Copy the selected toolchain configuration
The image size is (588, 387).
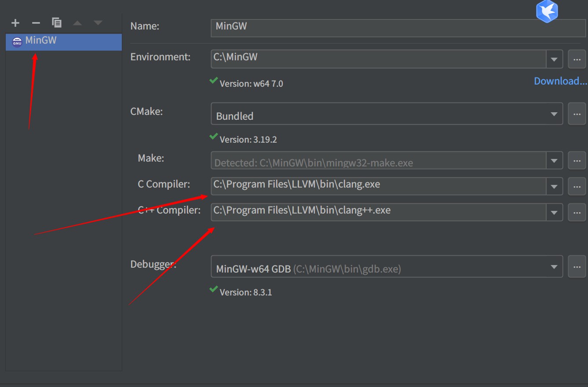pos(56,22)
